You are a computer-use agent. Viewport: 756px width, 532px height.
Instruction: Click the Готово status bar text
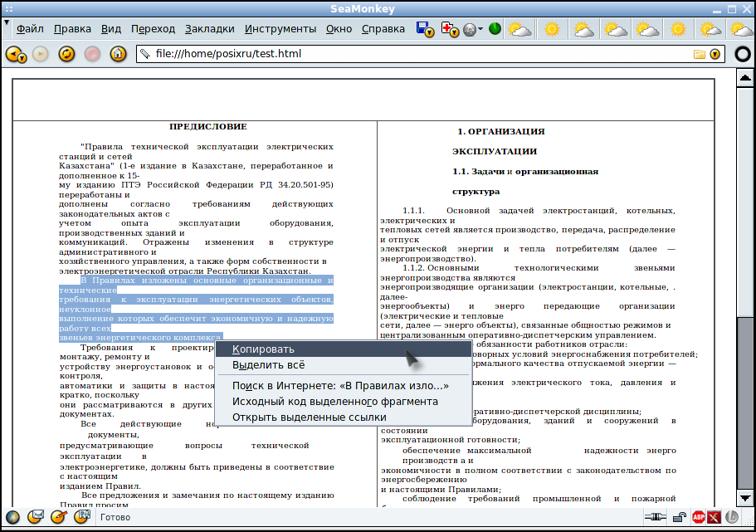(115, 518)
